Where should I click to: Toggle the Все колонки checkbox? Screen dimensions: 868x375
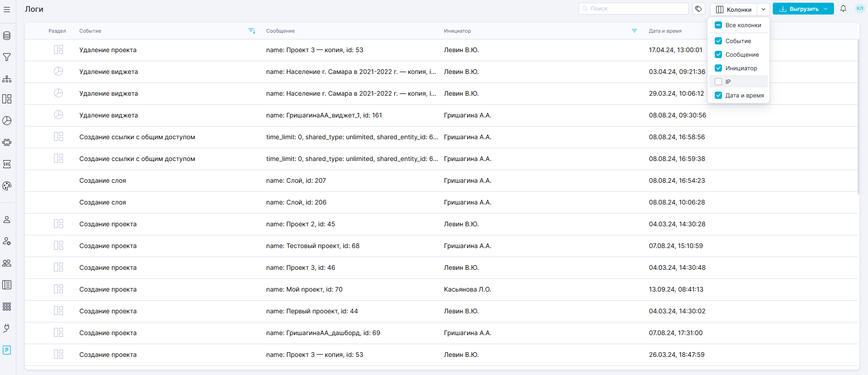tap(718, 25)
